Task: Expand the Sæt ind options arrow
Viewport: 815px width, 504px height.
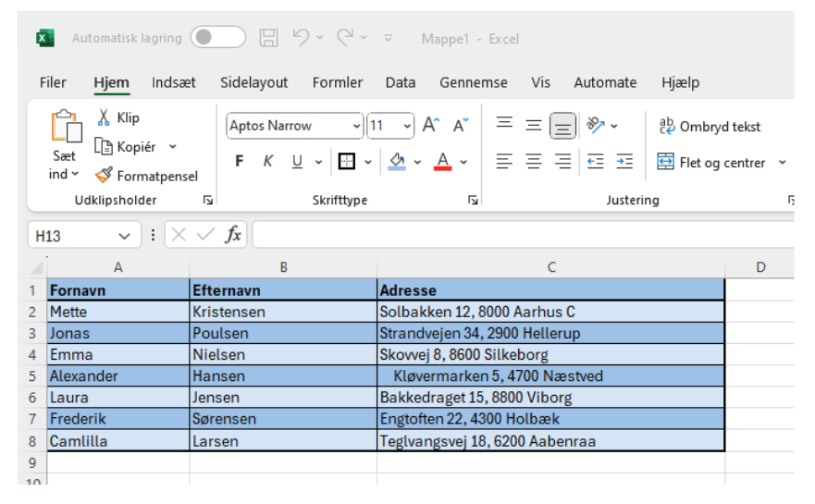Action: coord(75,174)
